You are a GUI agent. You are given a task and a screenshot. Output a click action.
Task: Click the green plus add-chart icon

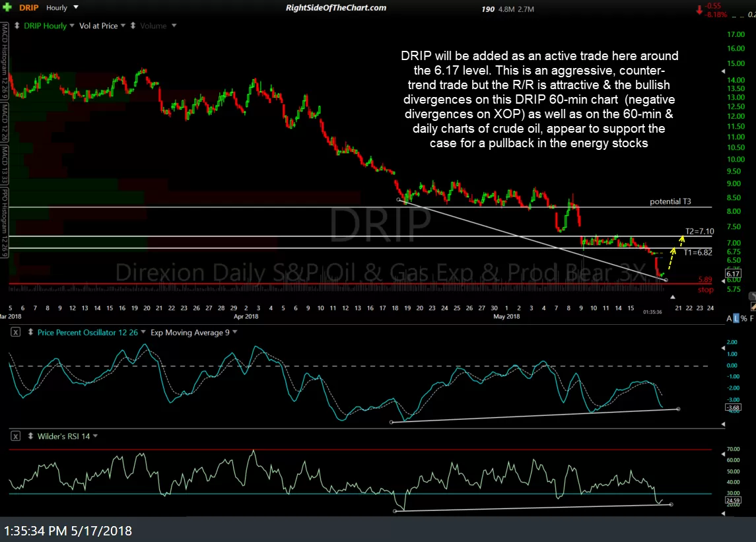[x=7, y=7]
